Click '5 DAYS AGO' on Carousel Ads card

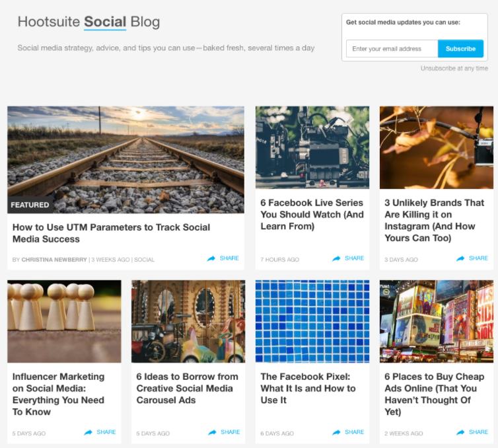click(x=153, y=433)
